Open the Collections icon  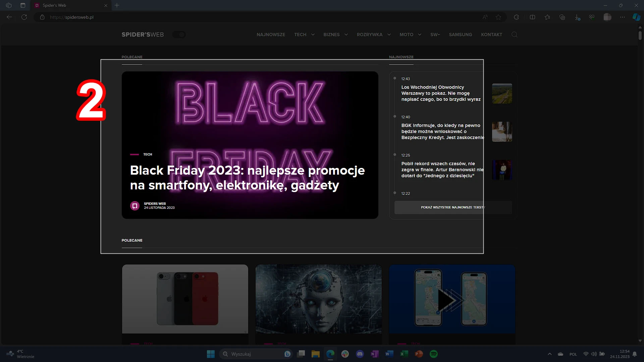[x=562, y=17]
